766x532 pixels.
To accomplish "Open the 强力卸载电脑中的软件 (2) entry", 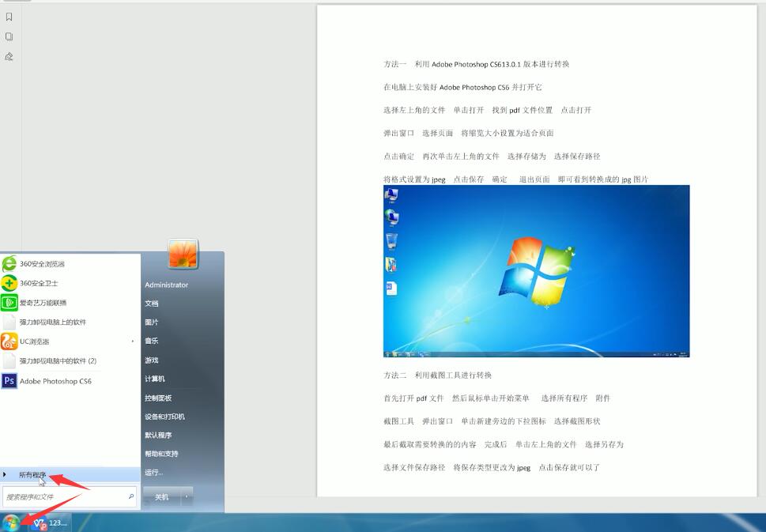I will pyautogui.click(x=70, y=361).
